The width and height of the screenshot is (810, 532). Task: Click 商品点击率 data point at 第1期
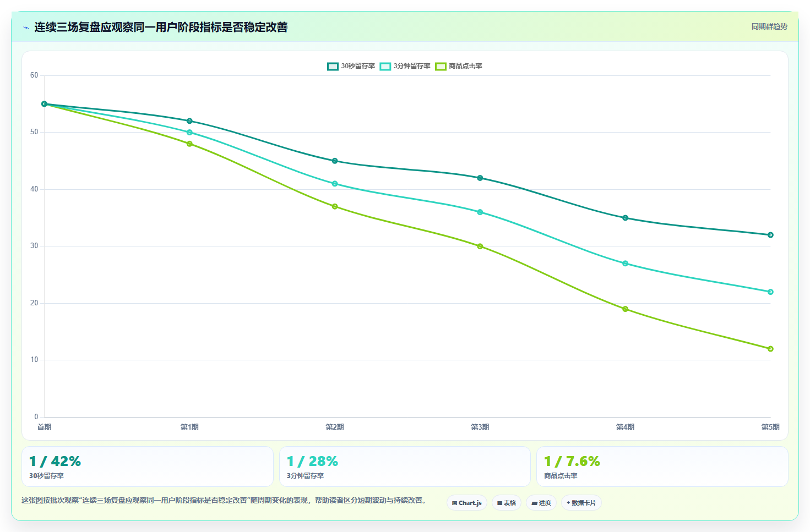189,144
